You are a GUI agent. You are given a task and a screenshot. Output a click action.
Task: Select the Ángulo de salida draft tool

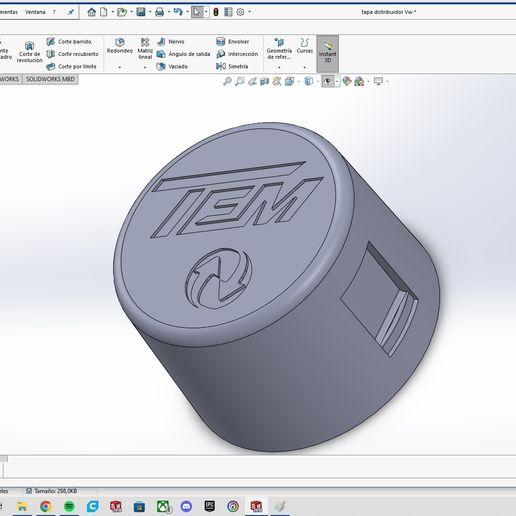tap(183, 54)
